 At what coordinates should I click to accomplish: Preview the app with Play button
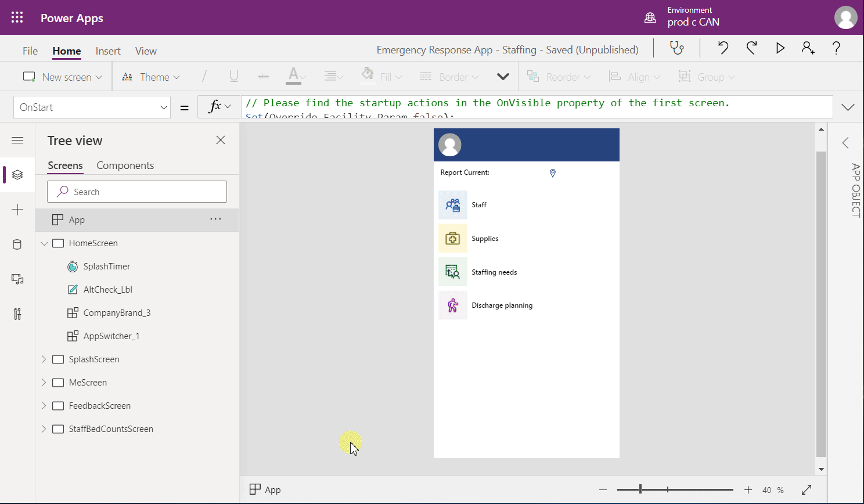(780, 48)
